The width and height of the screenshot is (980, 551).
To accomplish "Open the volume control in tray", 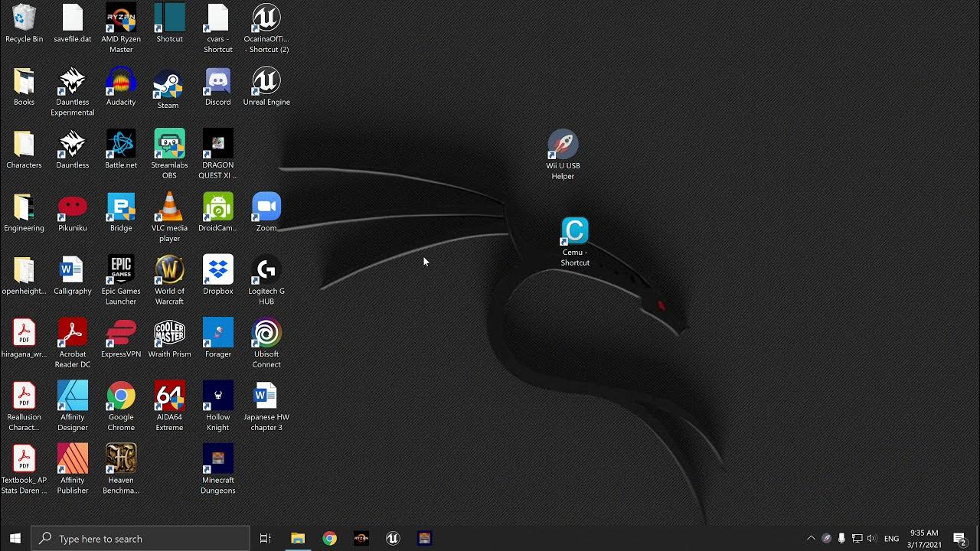I will [x=871, y=539].
